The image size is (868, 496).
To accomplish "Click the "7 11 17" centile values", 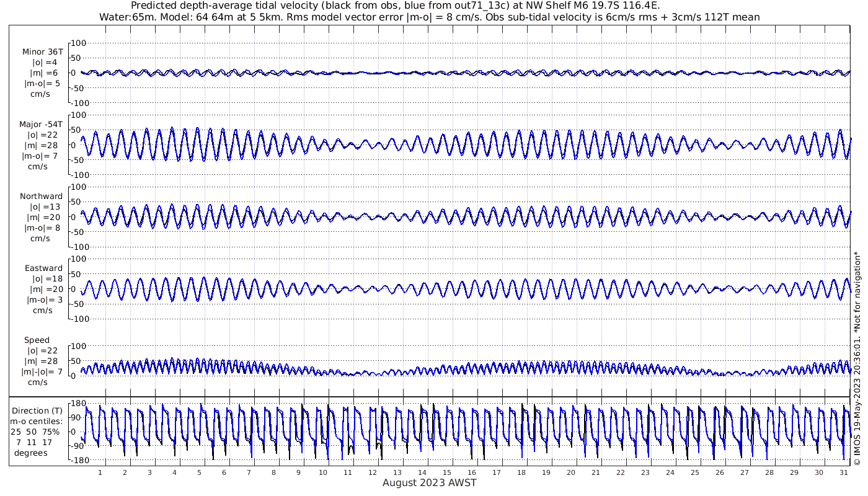I will click(x=35, y=442).
